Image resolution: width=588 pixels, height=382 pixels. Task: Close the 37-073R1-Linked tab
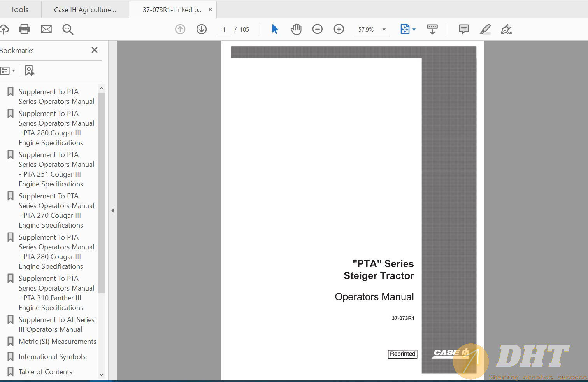[210, 9]
